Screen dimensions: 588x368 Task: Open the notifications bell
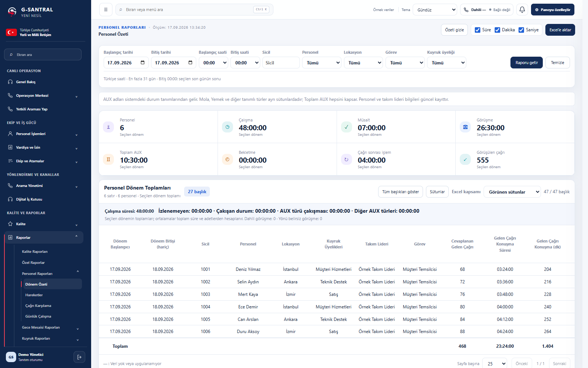[522, 10]
